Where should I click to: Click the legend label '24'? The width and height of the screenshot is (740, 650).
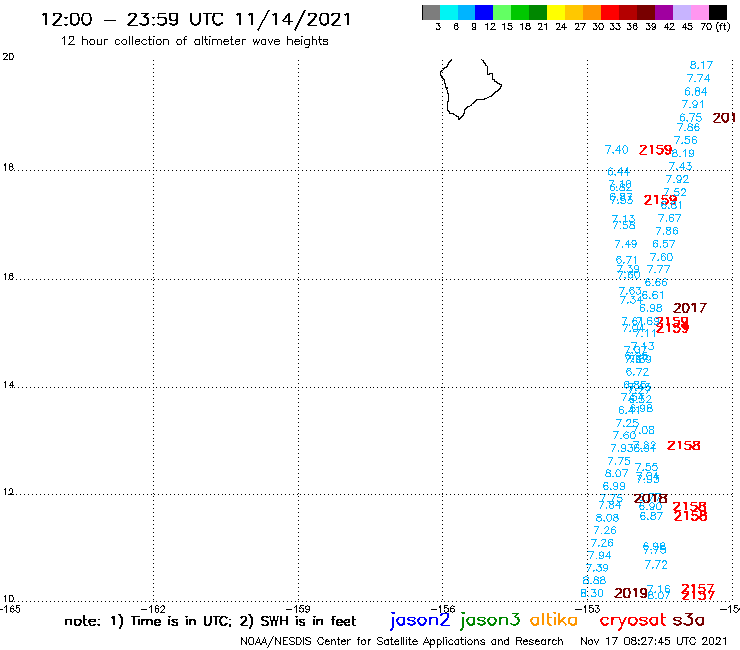[x=561, y=27]
